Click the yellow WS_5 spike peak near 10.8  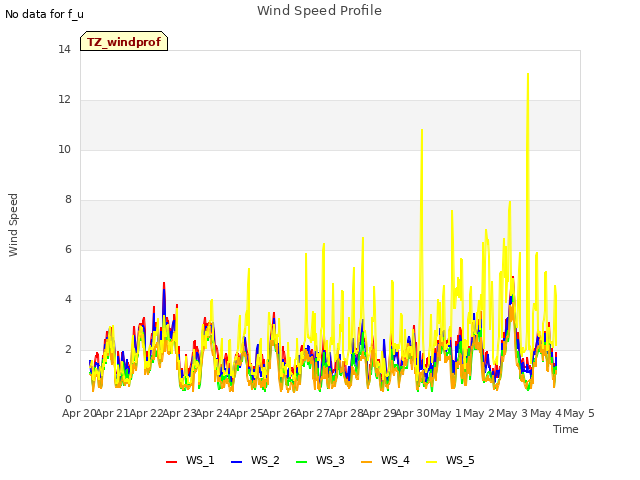pyautogui.click(x=422, y=130)
